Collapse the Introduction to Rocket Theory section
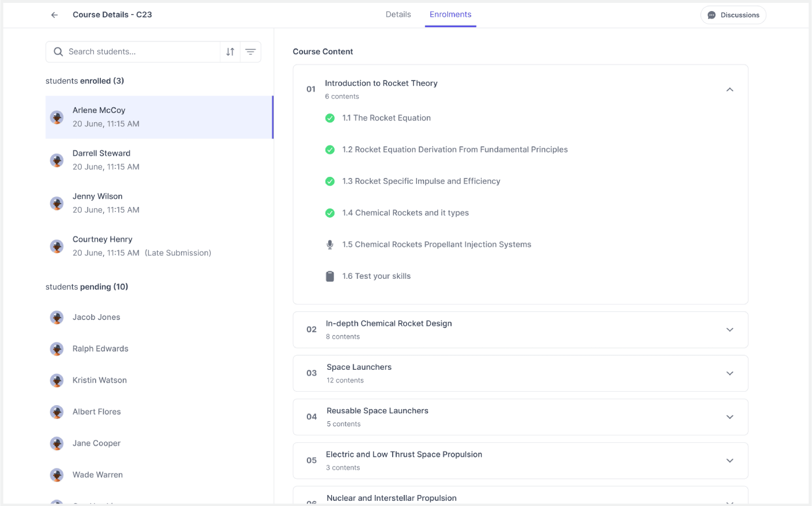The width and height of the screenshot is (812, 506). click(730, 90)
